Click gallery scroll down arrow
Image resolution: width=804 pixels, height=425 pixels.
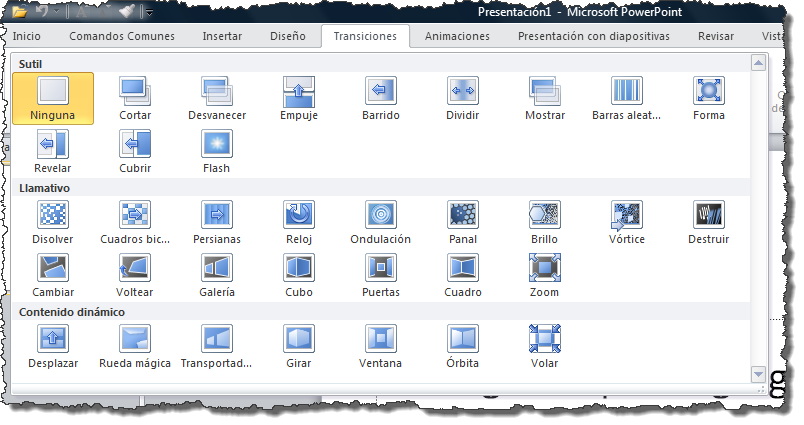(758, 374)
